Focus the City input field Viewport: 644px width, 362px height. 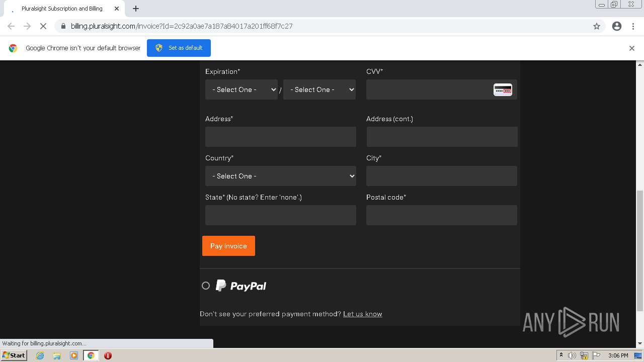[442, 176]
